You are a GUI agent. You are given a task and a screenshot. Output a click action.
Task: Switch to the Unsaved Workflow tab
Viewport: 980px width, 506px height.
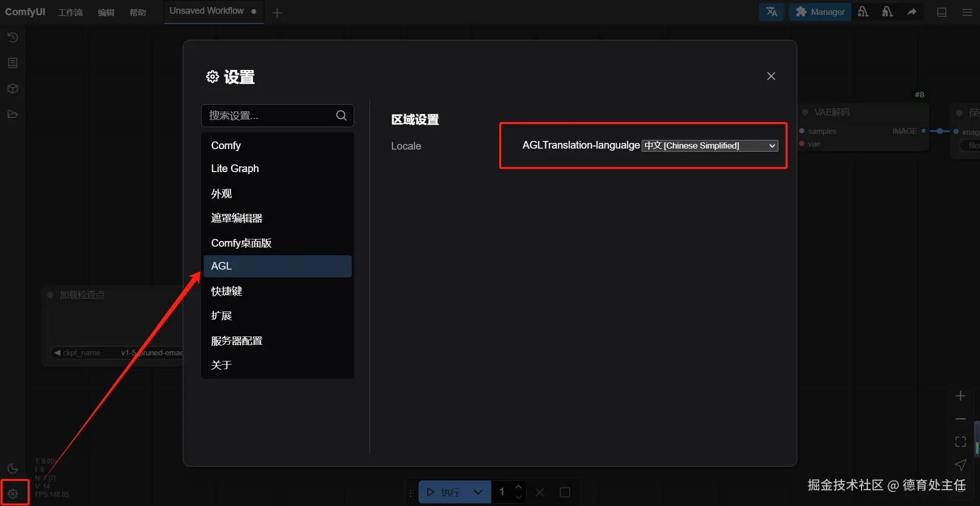click(x=213, y=11)
